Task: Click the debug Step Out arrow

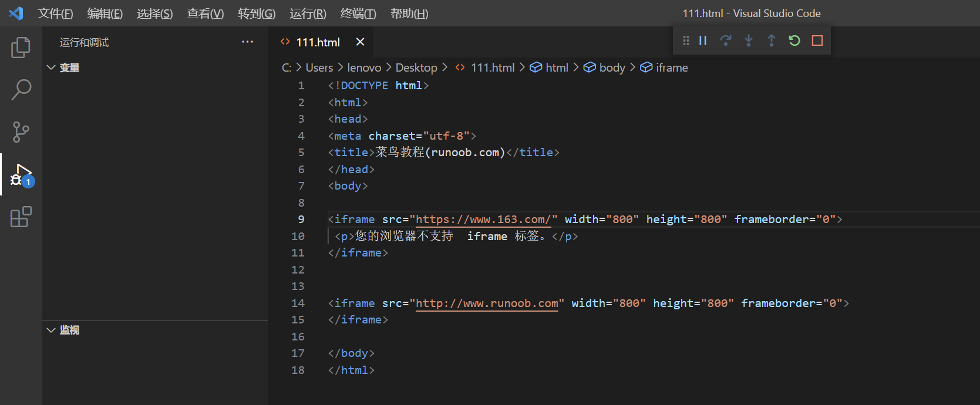Action: point(772,41)
